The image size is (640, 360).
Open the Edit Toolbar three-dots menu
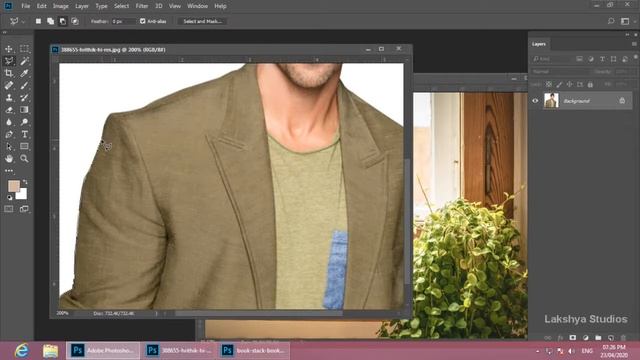(9, 171)
